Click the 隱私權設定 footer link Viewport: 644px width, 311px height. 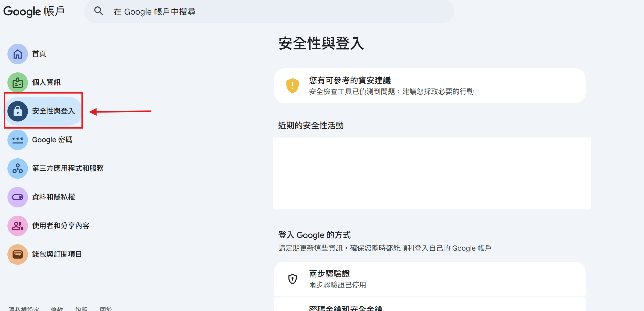point(24,309)
